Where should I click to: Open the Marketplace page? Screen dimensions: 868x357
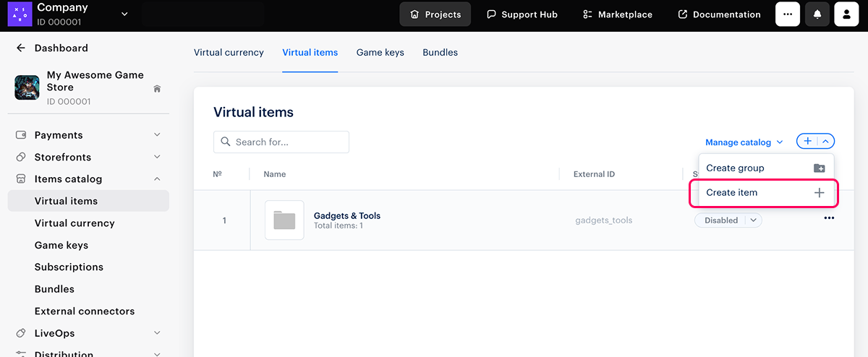coord(617,14)
